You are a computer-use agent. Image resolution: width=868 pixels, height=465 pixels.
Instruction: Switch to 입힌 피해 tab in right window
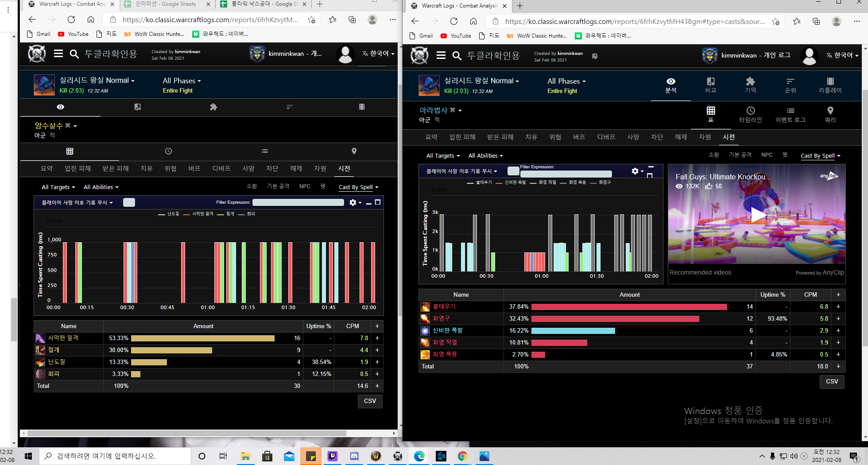click(x=462, y=137)
